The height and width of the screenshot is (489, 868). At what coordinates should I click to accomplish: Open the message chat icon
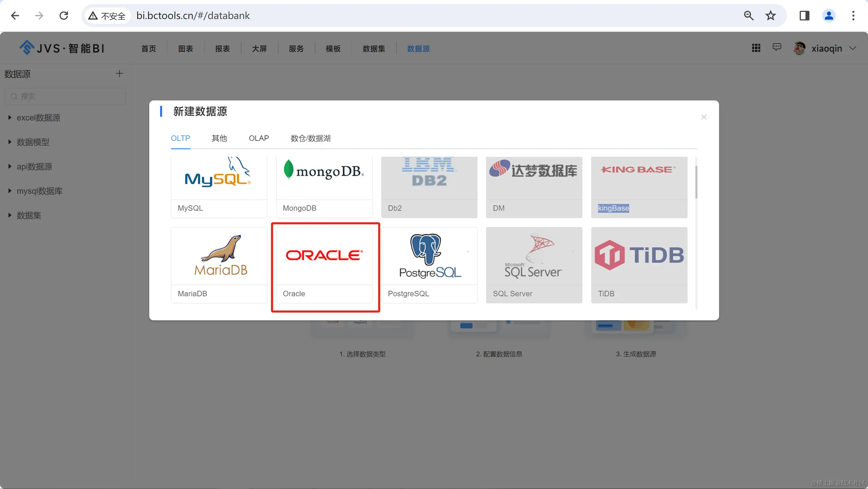[x=777, y=48]
